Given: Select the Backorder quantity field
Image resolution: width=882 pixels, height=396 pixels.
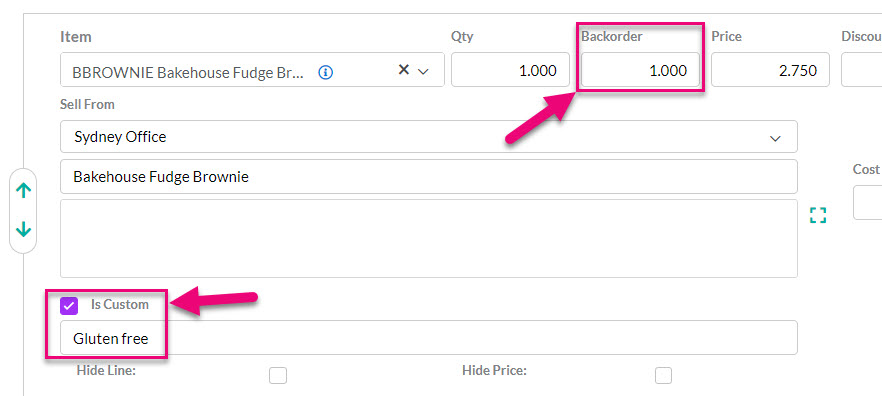Looking at the screenshot, I should (640, 70).
